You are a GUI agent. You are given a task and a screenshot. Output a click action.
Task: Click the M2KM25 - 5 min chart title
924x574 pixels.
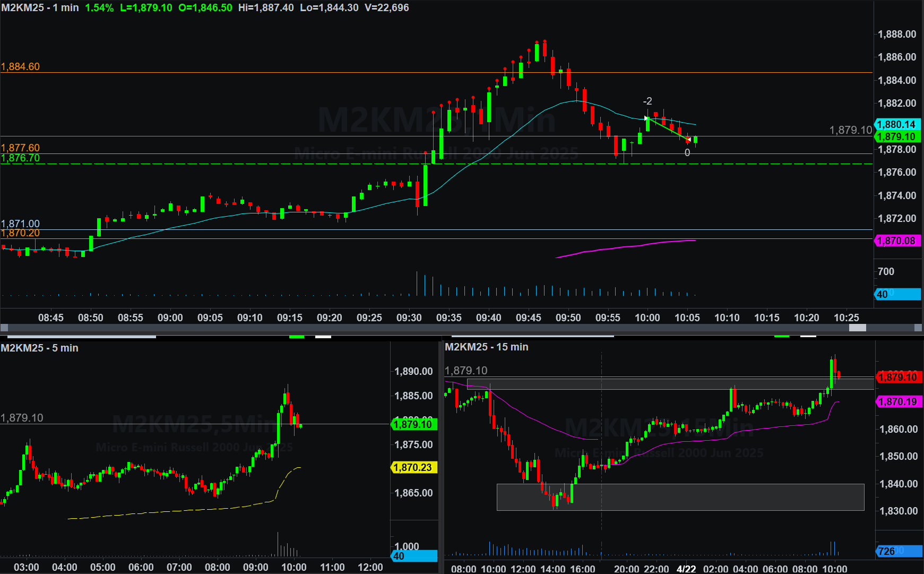(x=40, y=348)
